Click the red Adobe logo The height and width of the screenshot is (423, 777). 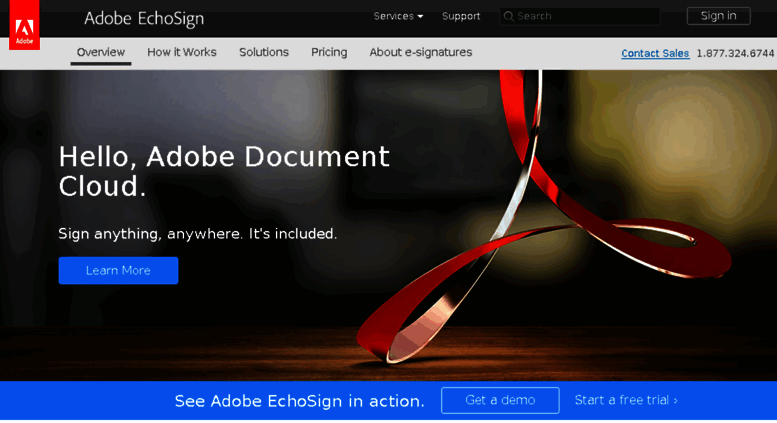tap(24, 25)
